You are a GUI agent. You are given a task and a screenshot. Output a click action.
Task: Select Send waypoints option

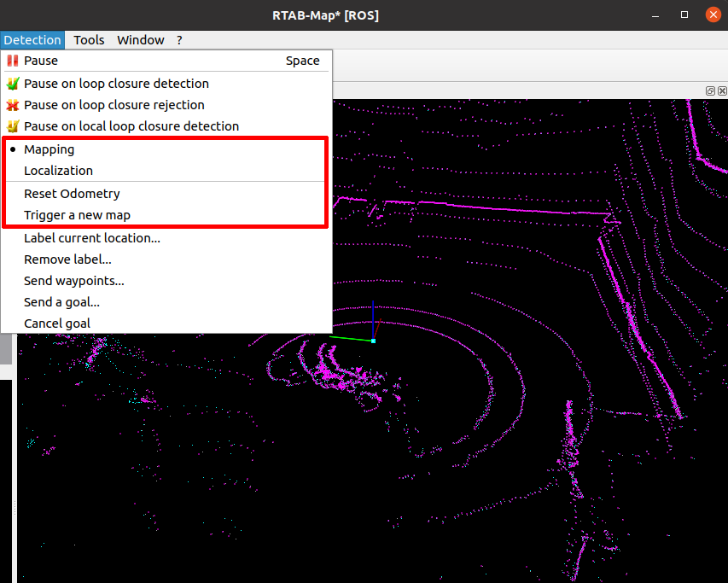tap(73, 280)
